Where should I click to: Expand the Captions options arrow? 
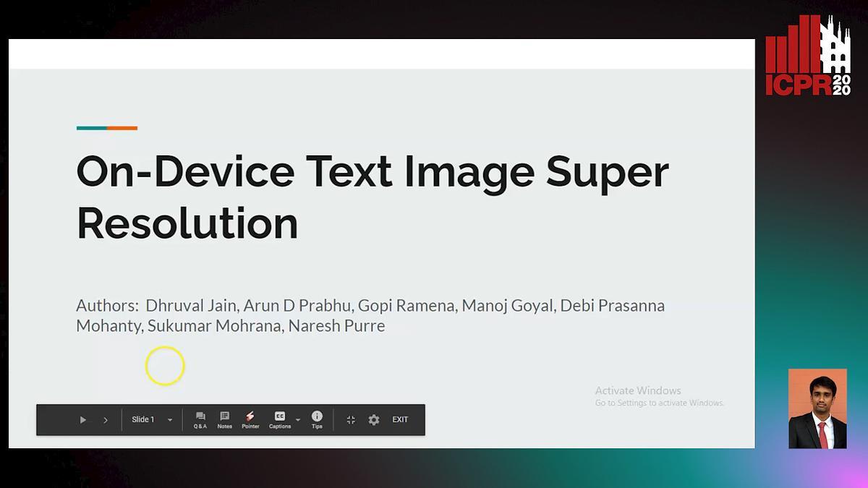[298, 420]
